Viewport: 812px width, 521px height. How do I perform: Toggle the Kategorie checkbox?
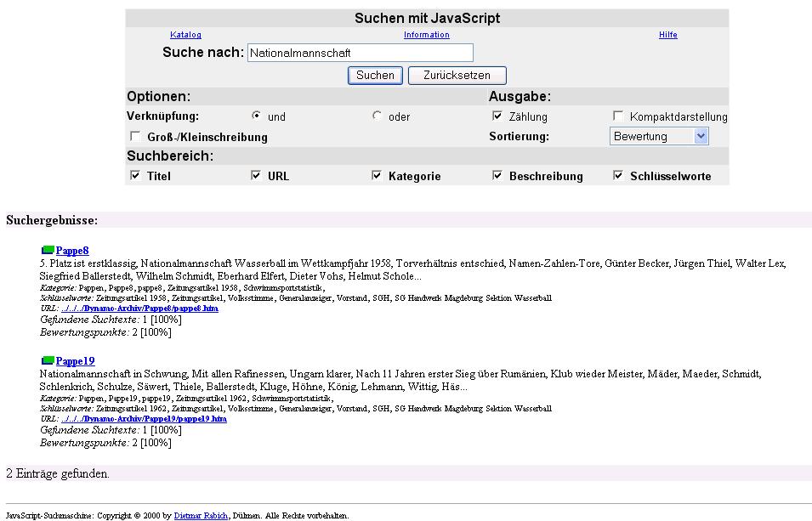(x=377, y=176)
